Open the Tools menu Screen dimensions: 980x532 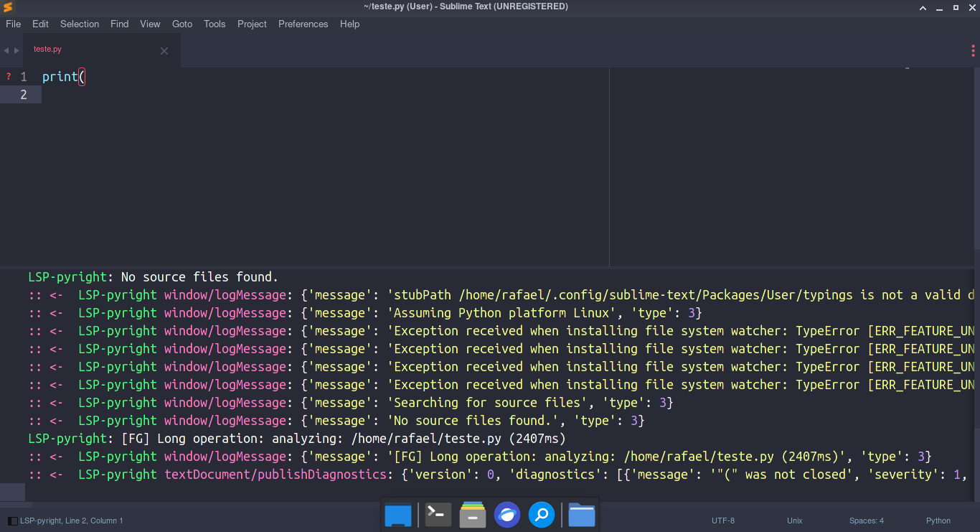click(215, 24)
